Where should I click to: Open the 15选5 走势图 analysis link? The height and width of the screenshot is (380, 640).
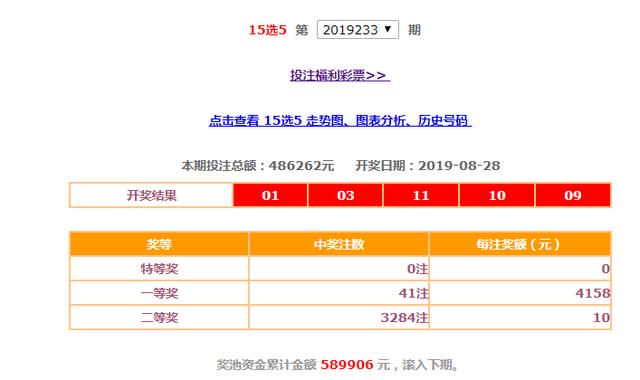click(340, 121)
